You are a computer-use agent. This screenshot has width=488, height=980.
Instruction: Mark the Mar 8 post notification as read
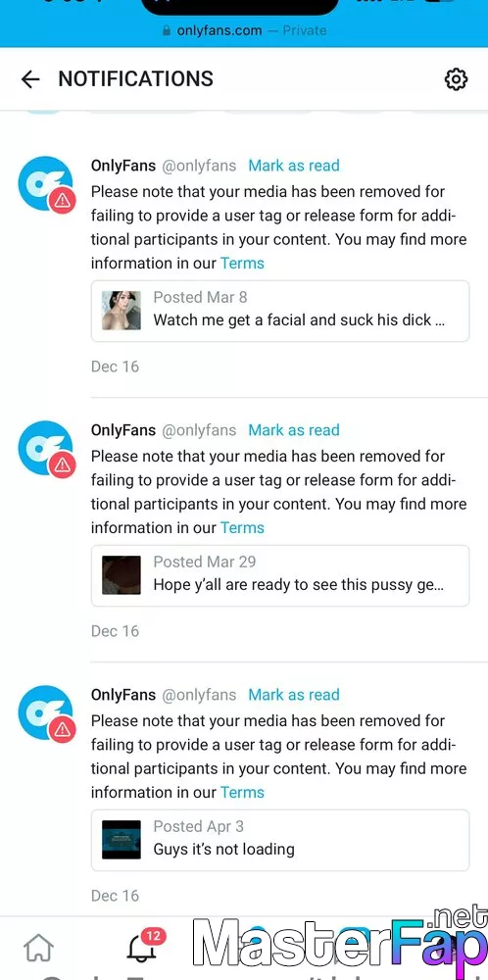coord(294,166)
